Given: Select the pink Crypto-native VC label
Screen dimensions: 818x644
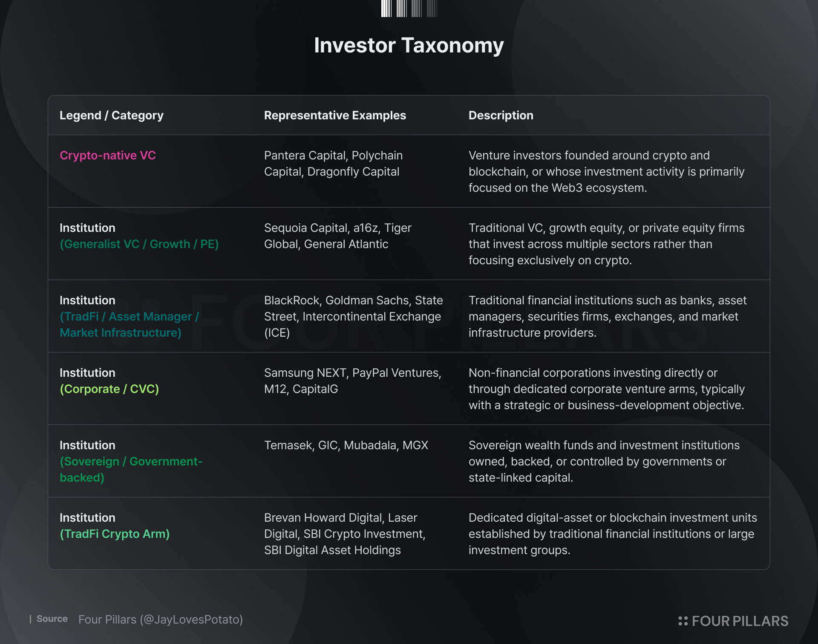Looking at the screenshot, I should [x=108, y=156].
